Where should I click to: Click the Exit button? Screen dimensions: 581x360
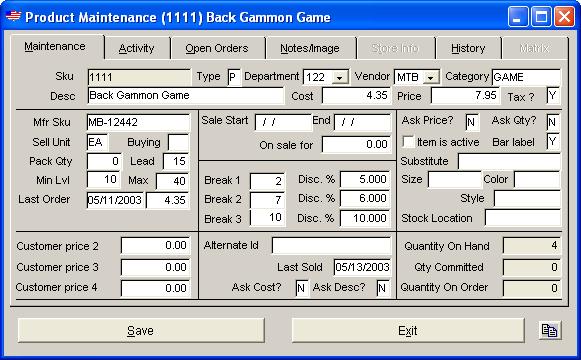click(x=408, y=330)
